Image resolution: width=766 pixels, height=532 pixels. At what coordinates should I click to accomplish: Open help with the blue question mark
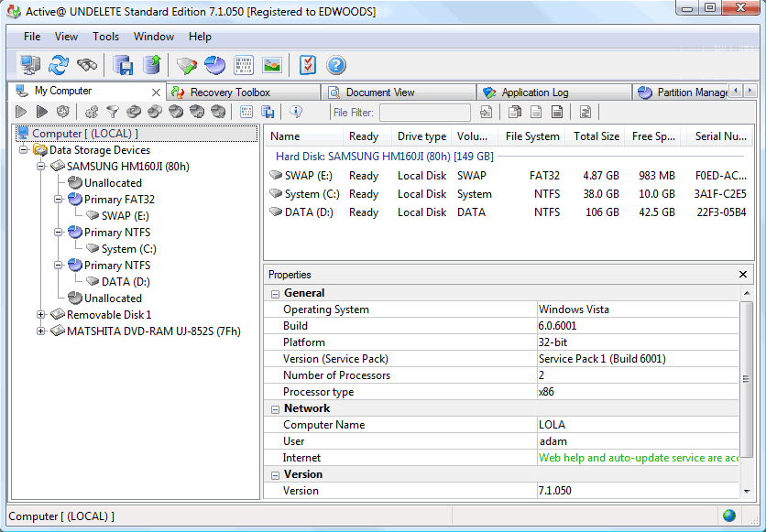pyautogui.click(x=336, y=65)
